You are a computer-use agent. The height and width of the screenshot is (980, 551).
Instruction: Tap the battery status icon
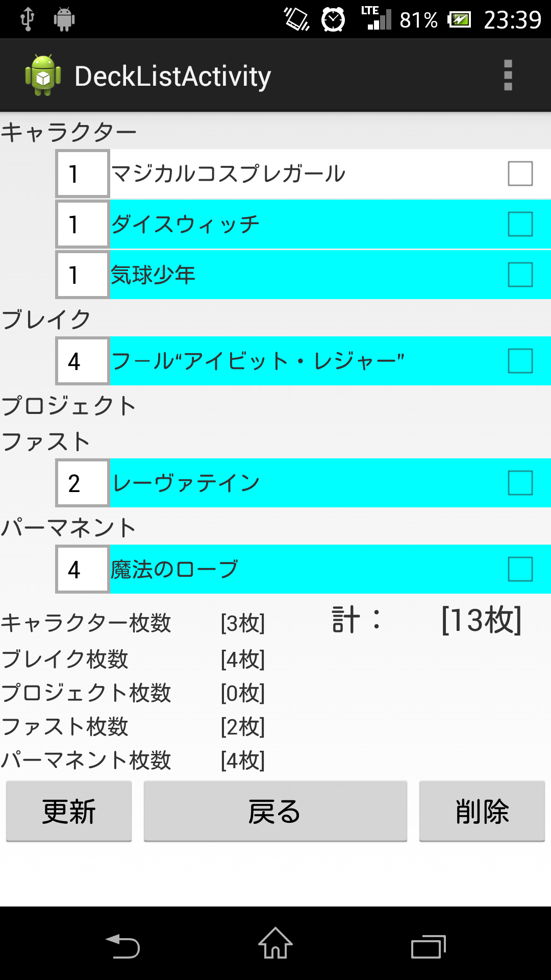[x=459, y=20]
